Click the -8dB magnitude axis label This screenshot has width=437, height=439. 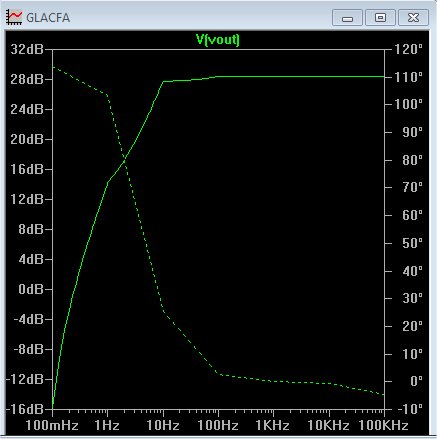tap(29, 349)
